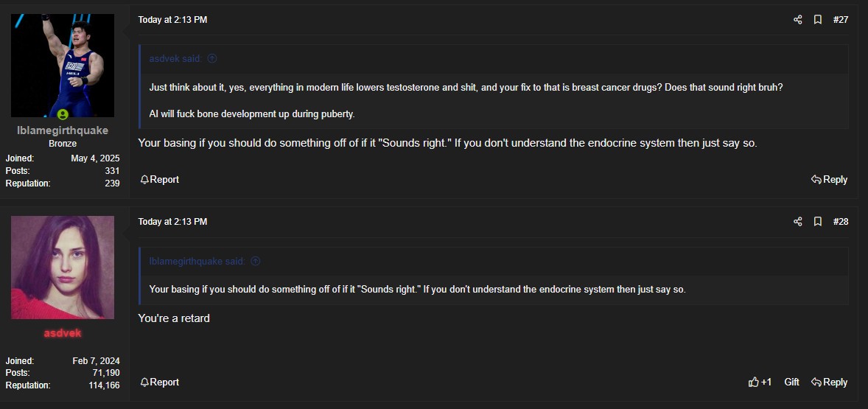
Task: Open asdvek's profile avatar
Action: (63, 268)
